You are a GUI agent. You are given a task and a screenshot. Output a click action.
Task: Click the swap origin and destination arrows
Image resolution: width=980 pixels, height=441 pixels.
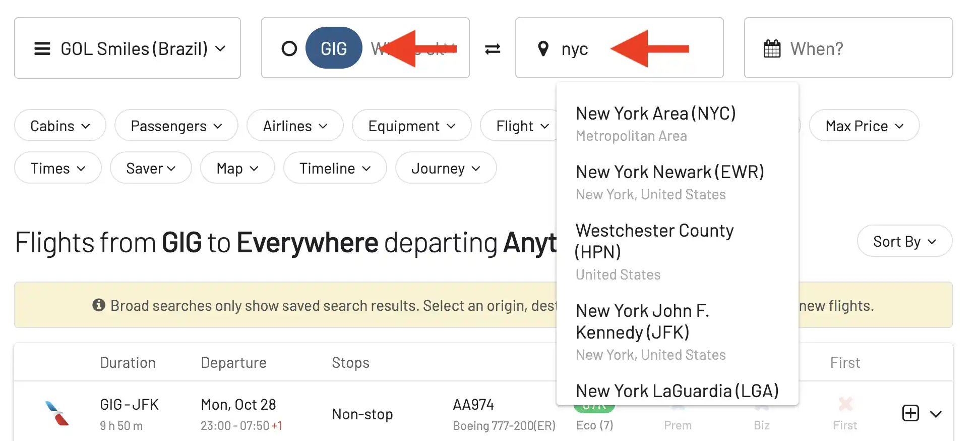(x=493, y=49)
